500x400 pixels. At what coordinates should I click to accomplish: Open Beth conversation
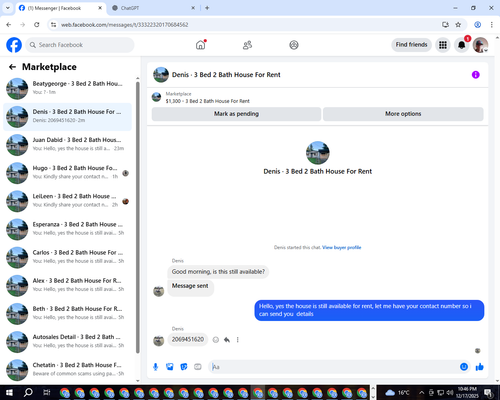(67, 314)
